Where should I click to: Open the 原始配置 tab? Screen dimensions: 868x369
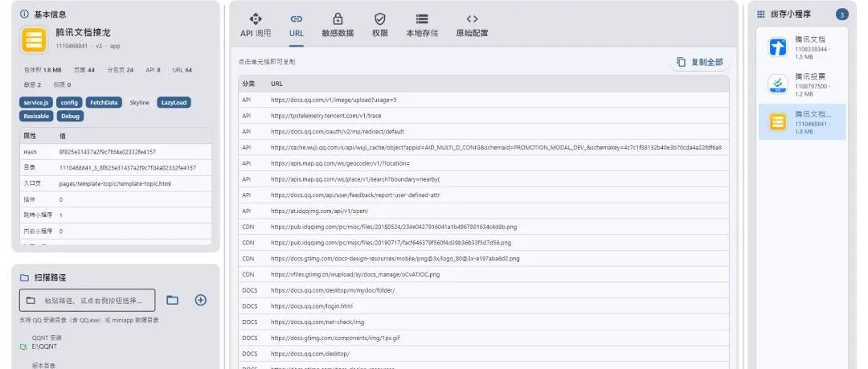[x=472, y=26]
